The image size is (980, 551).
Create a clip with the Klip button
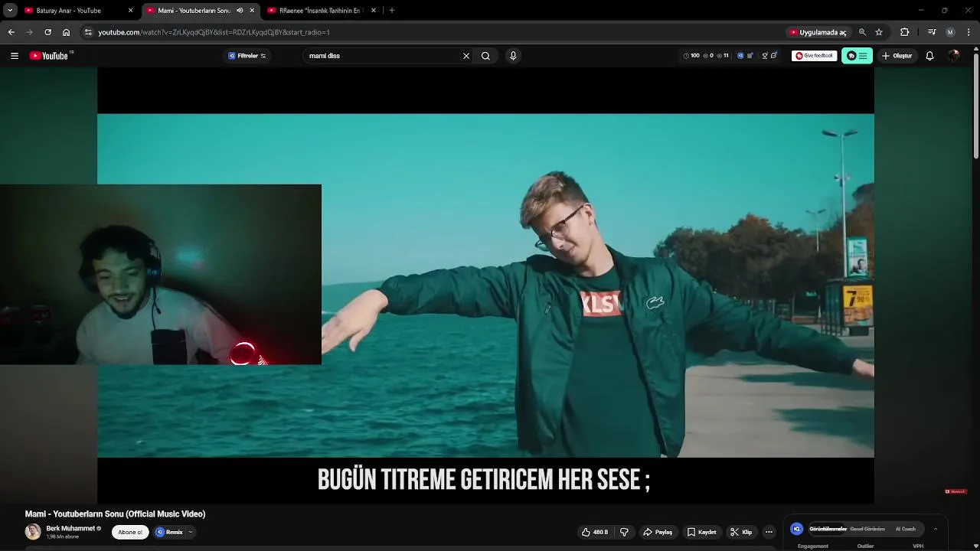741,532
